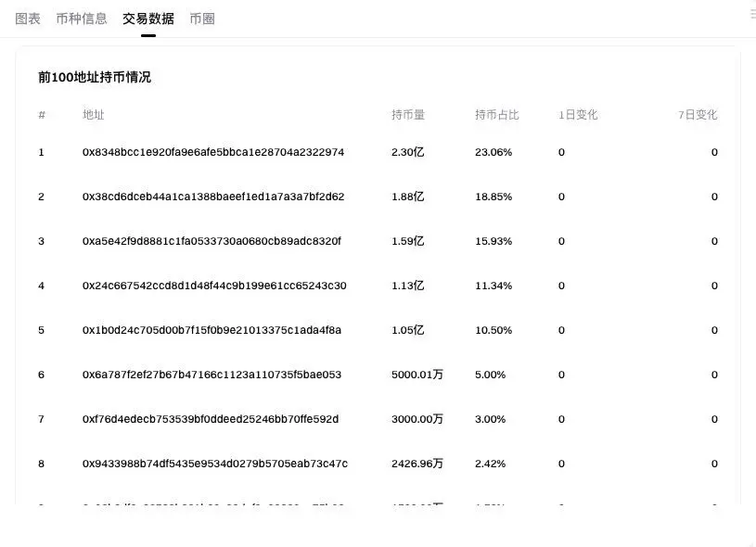Switch to the 图表 tab
The image size is (756, 547).
tap(28, 18)
